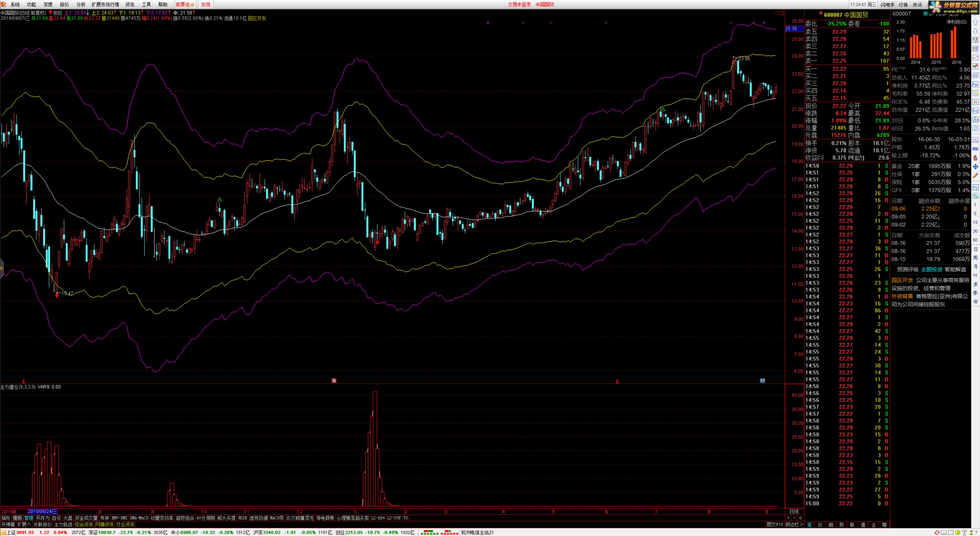This screenshot has width=980, height=536.
Task: Click the 发现 button in menu bar
Action: (206, 5)
